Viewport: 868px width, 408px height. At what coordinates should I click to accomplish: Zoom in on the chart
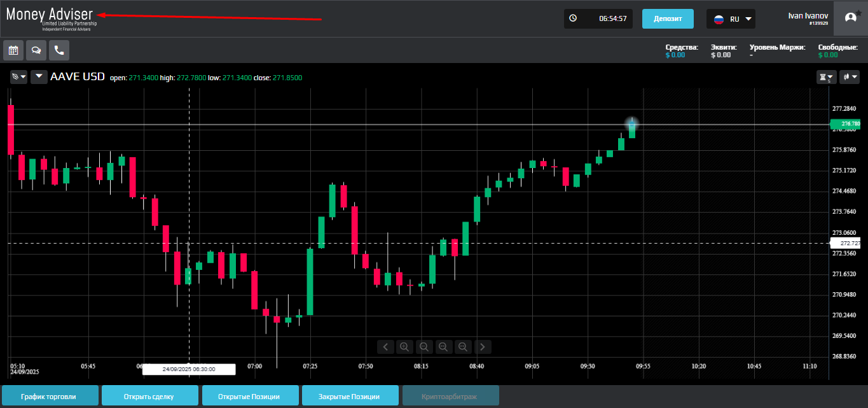click(404, 347)
